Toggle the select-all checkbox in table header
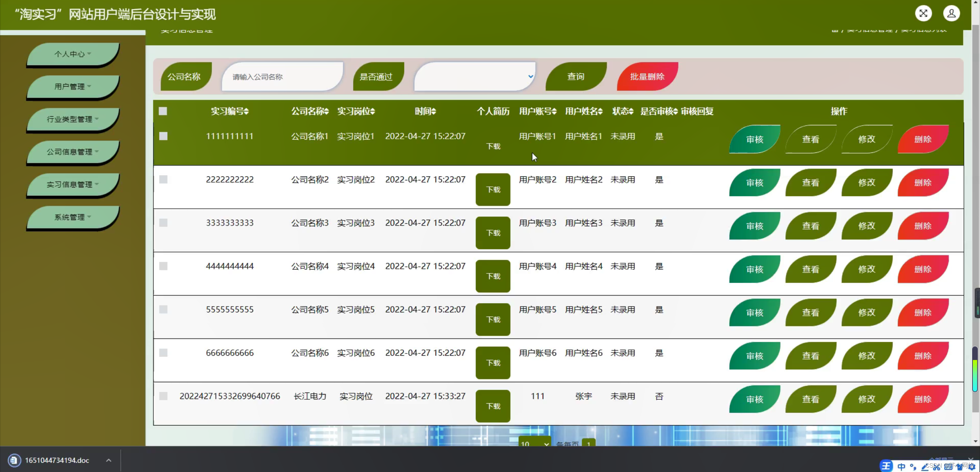The width and height of the screenshot is (980, 472). [x=163, y=111]
